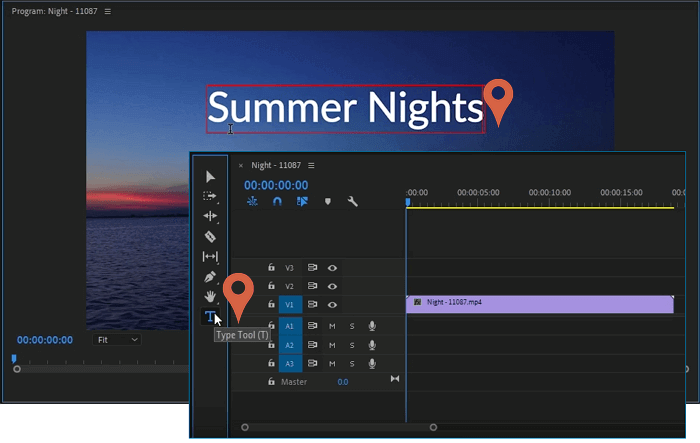Viewport: 700px width, 443px height.
Task: Click the Program monitor playhead marker
Action: pos(14,359)
